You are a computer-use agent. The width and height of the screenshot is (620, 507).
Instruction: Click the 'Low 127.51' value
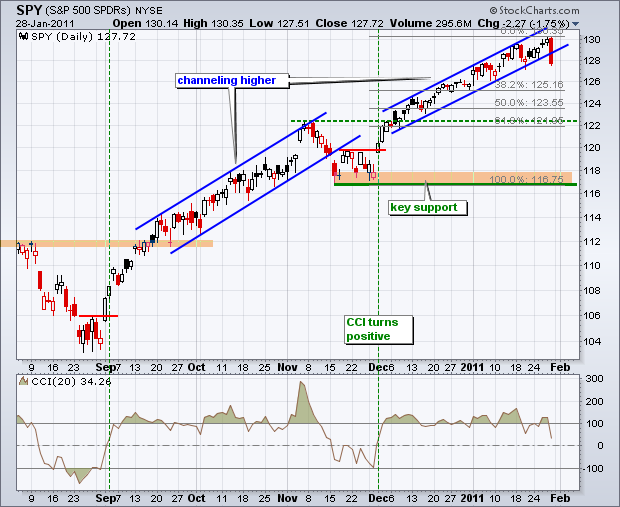(279, 24)
